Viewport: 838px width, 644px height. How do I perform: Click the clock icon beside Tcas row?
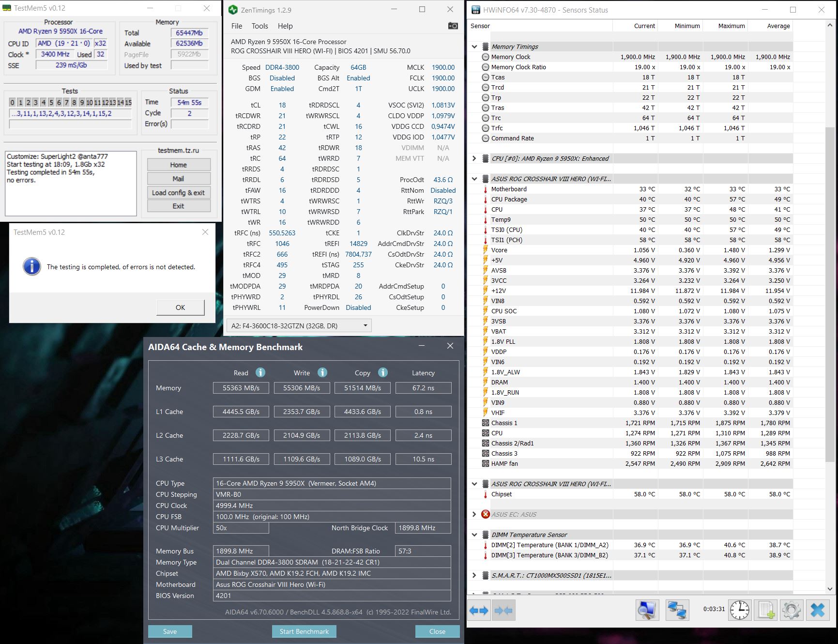pyautogui.click(x=486, y=77)
